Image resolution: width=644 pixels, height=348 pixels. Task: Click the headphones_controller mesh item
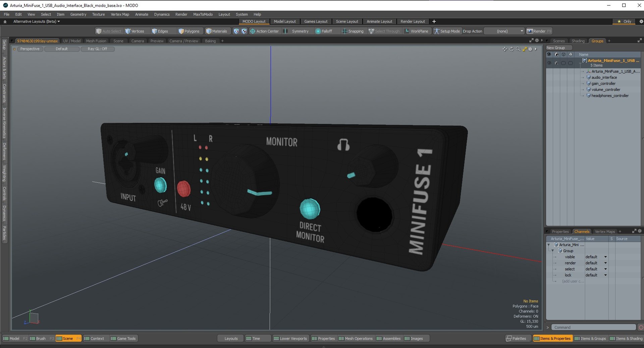point(610,96)
